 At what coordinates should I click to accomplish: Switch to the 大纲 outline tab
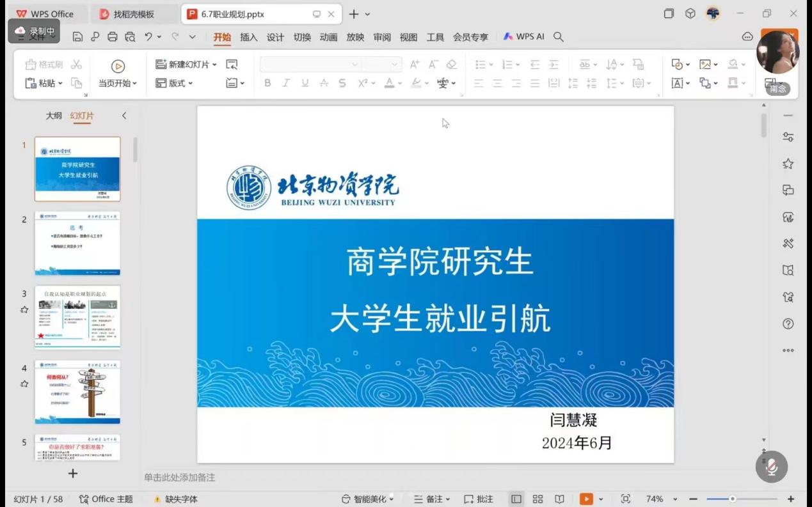(x=54, y=116)
